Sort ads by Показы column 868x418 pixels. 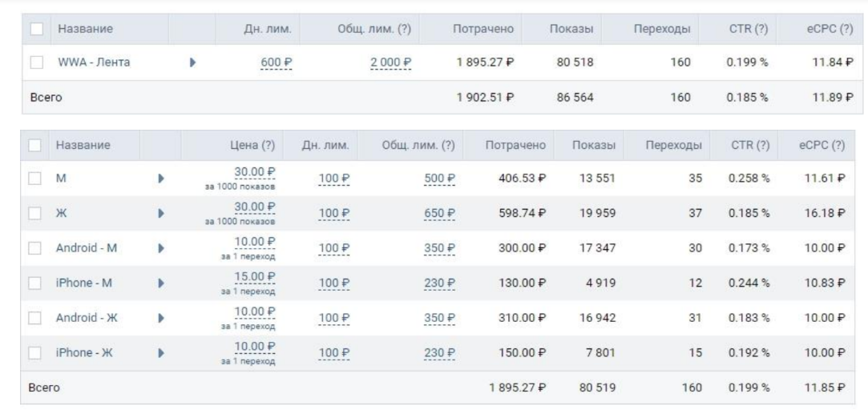pyautogui.click(x=594, y=145)
